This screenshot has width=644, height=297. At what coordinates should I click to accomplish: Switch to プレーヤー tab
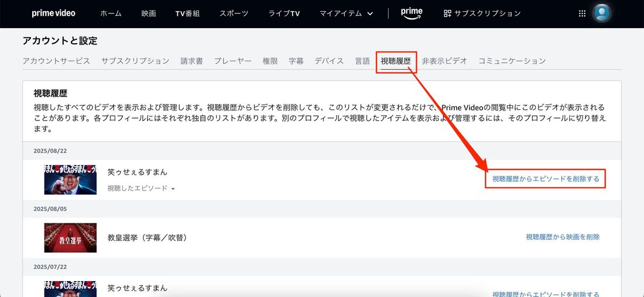[233, 61]
